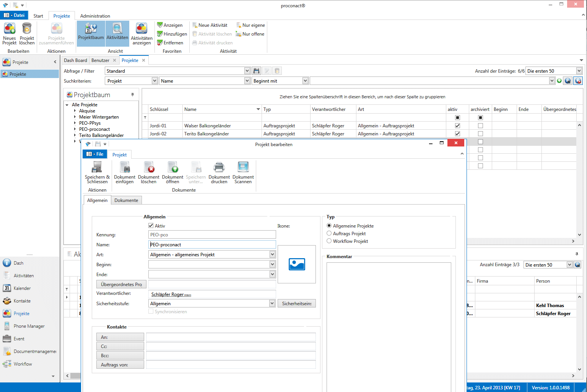Click the Ikone image placeholder
587x392 pixels.
coord(297,264)
